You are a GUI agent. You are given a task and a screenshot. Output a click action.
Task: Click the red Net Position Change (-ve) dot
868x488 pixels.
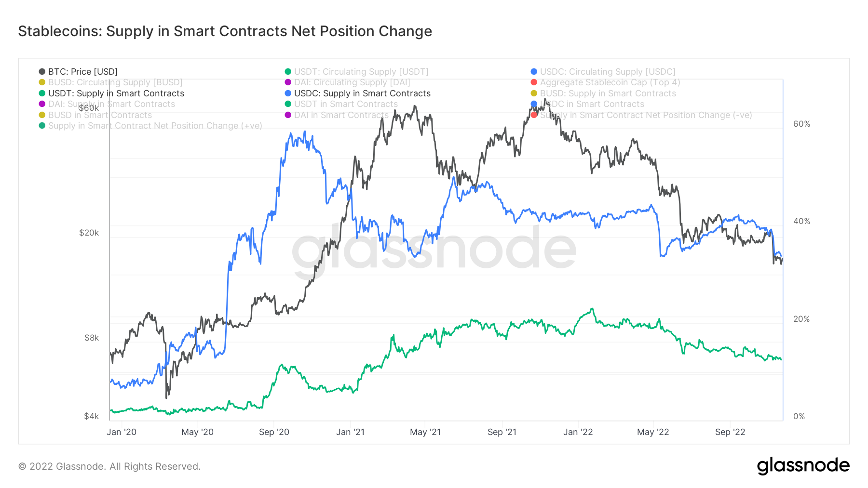[x=534, y=115]
